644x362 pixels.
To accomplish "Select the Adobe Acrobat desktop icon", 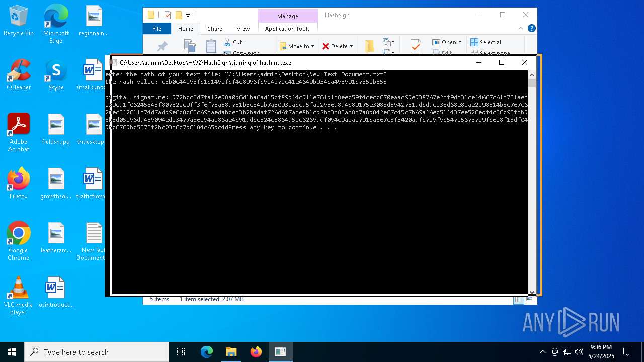I will pyautogui.click(x=19, y=133).
